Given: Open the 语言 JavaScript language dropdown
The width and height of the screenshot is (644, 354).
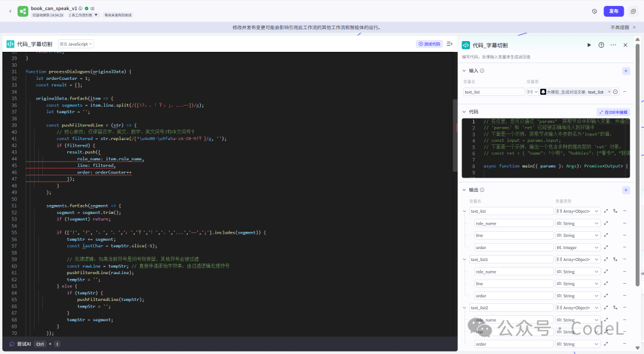Looking at the screenshot, I should pos(76,44).
